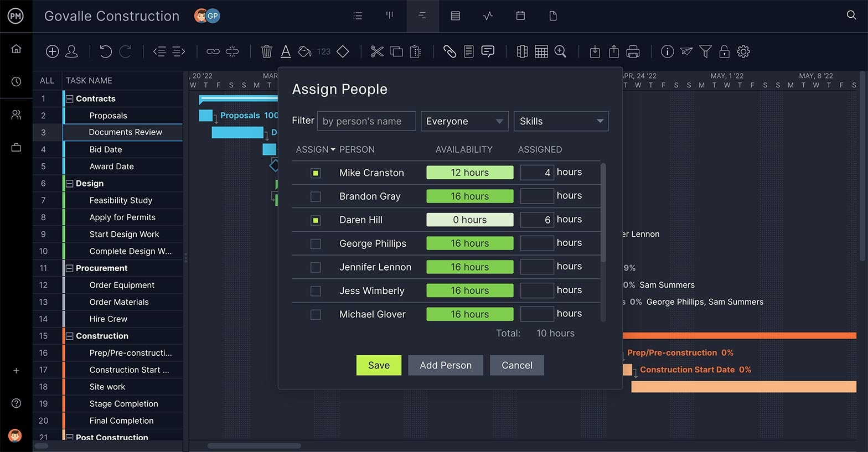Click the undo arrow icon
Screen dimensions: 868x452
click(x=105, y=52)
